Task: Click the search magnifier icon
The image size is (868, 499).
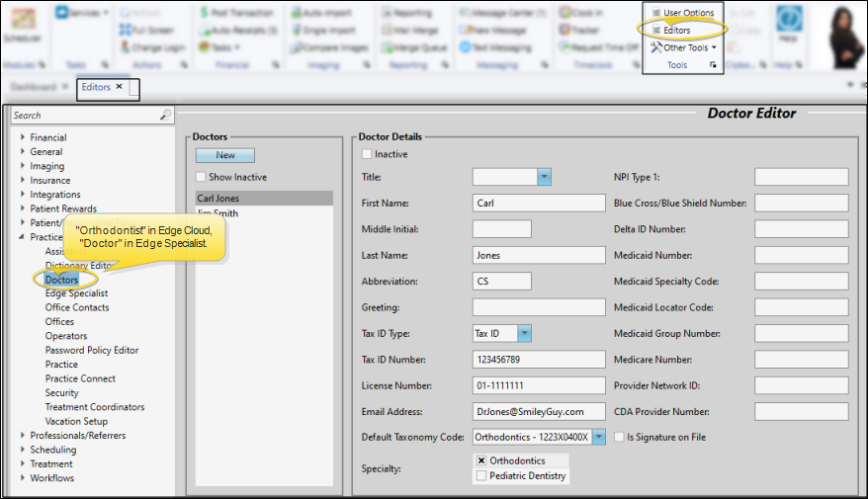Action: click(x=165, y=116)
